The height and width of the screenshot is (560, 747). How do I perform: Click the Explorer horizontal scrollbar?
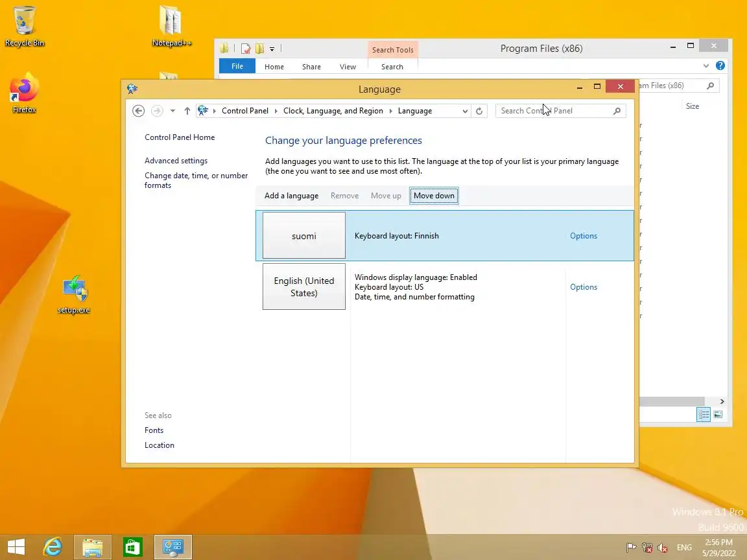(x=672, y=401)
